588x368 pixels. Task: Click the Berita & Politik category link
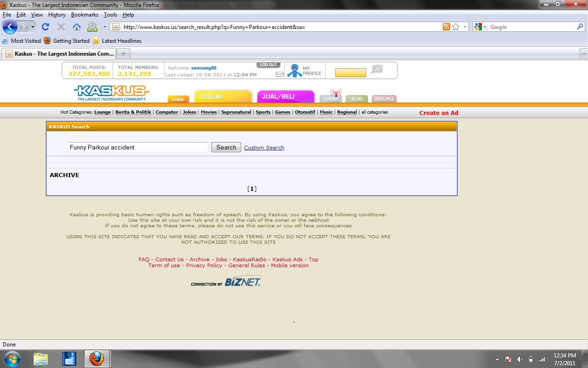pyautogui.click(x=133, y=112)
